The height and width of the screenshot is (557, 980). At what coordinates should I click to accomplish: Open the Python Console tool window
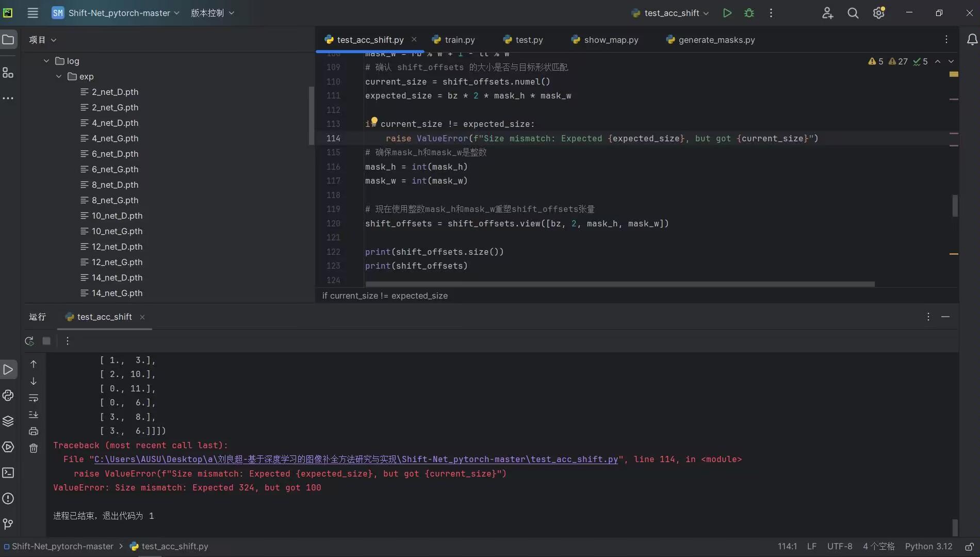8,396
